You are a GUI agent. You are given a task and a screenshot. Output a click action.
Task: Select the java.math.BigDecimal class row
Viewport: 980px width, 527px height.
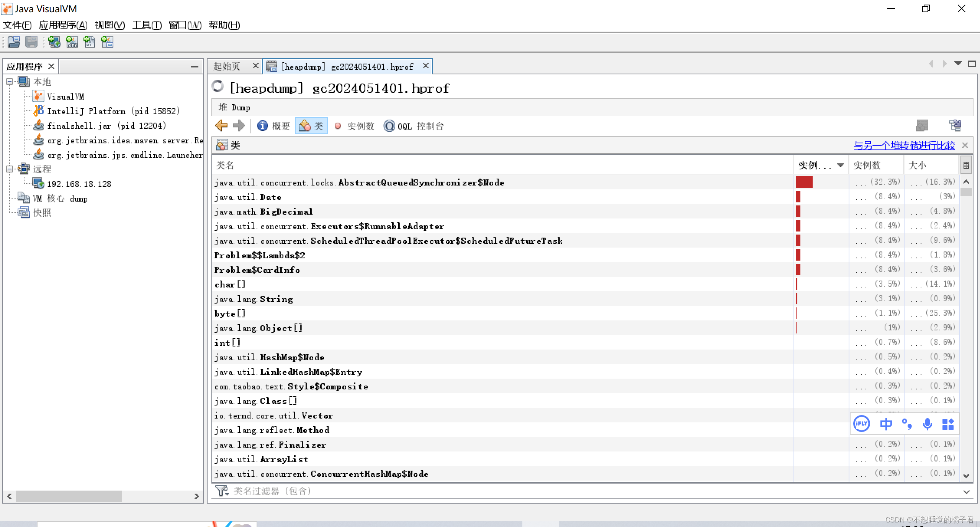[585, 211]
